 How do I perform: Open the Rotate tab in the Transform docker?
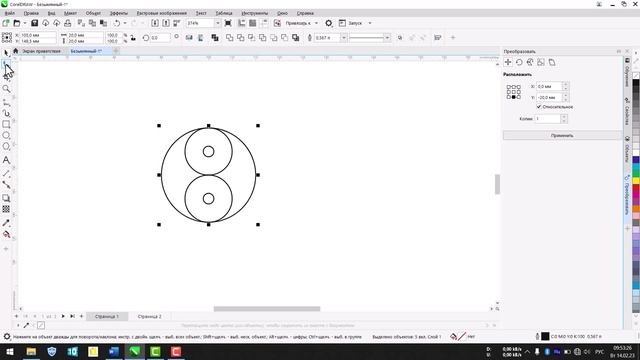[519, 62]
